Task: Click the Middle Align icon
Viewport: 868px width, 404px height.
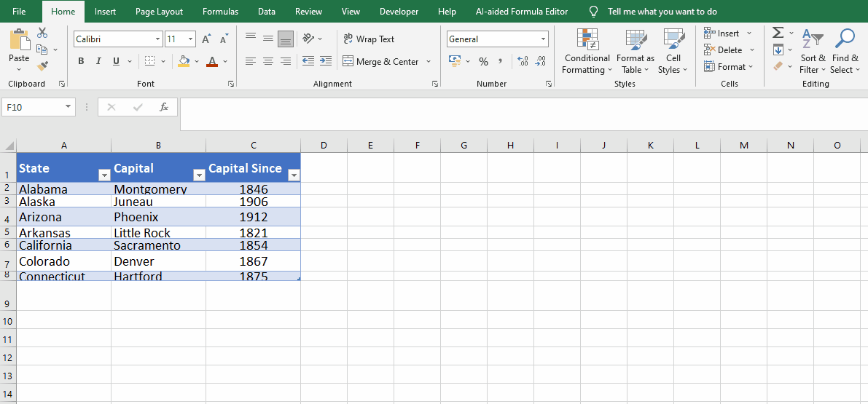Action: (x=268, y=39)
